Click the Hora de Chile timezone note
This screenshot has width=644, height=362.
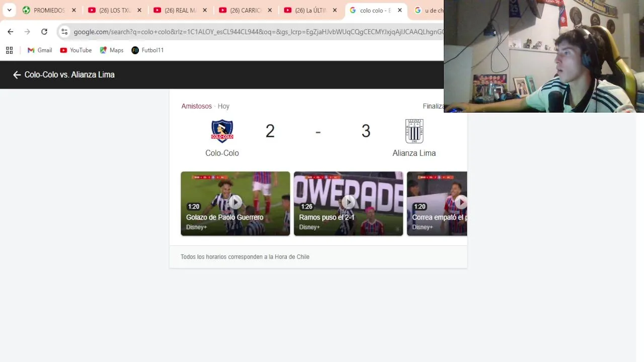tap(245, 257)
